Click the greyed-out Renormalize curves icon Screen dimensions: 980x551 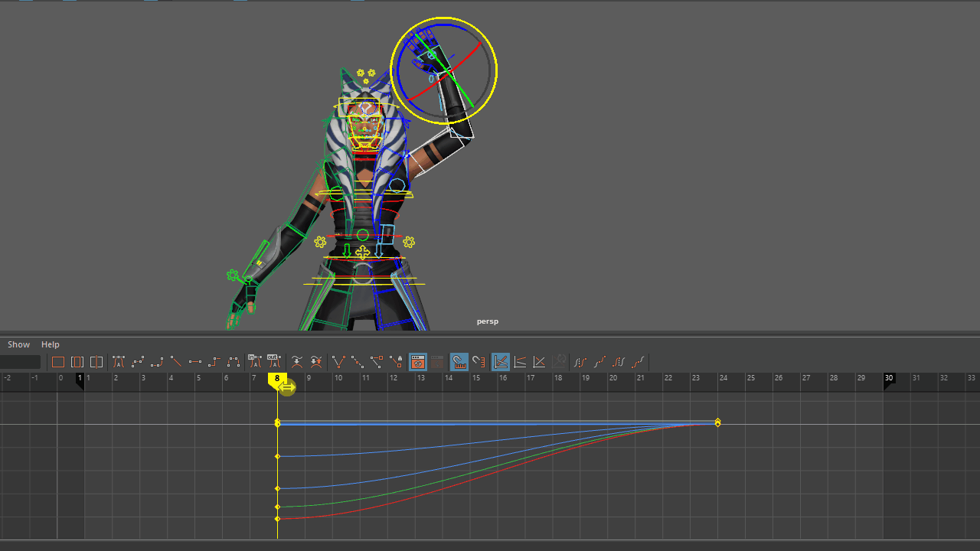pyautogui.click(x=559, y=362)
